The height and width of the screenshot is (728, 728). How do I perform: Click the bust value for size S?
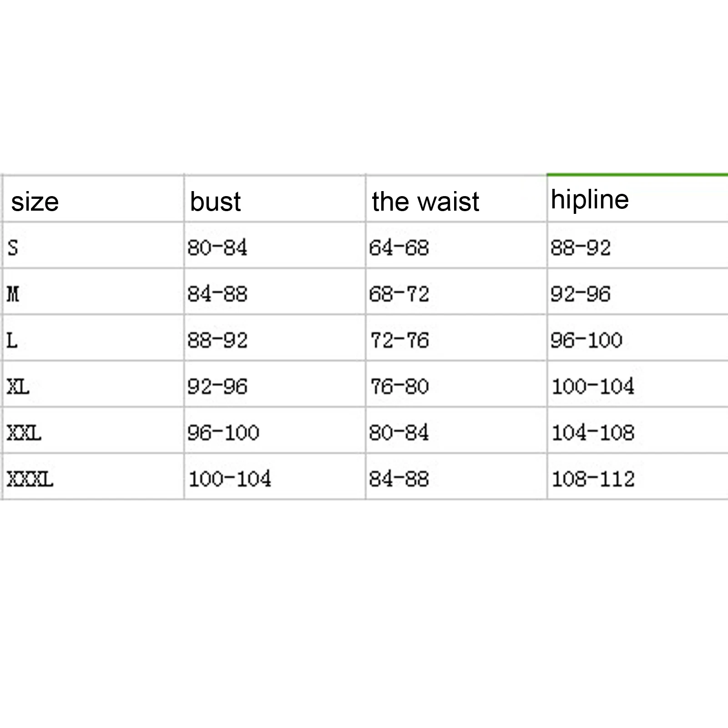(217, 248)
